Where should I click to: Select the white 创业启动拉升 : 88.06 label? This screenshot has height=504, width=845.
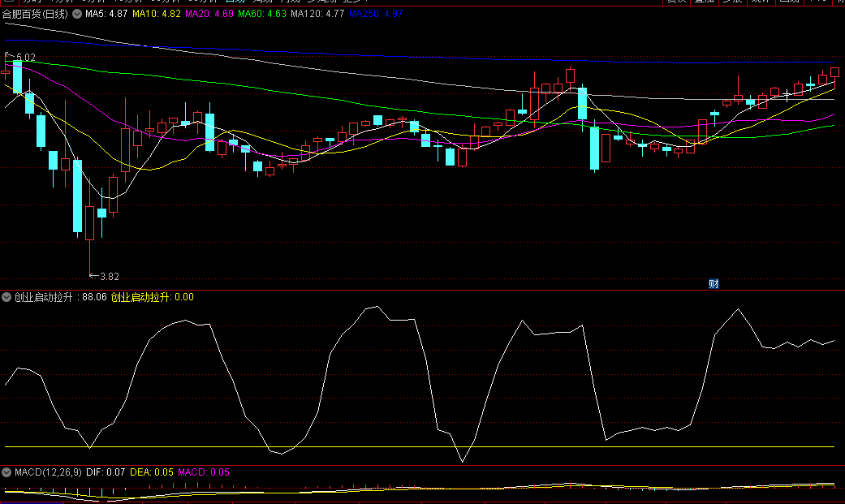[x=60, y=297]
